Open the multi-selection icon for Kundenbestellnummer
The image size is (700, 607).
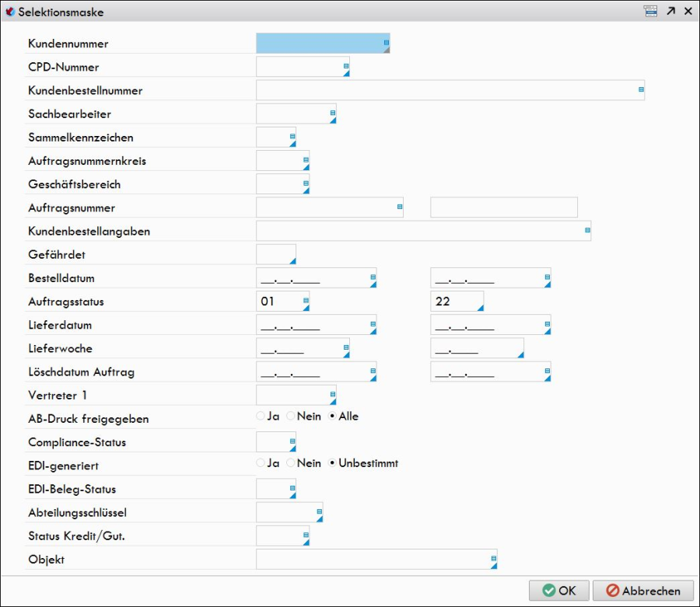[641, 89]
